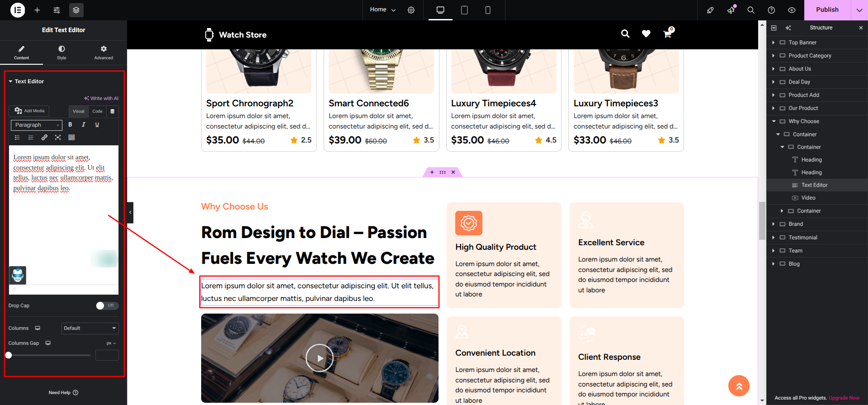Open the help question mark icon

(771, 10)
